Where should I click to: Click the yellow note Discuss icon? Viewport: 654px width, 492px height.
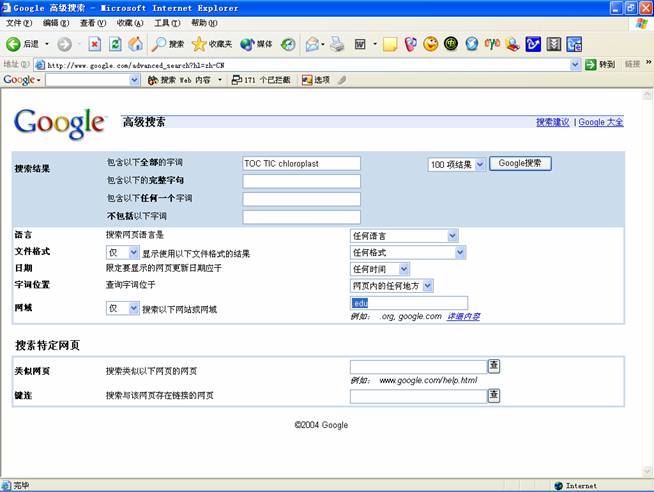[x=390, y=44]
